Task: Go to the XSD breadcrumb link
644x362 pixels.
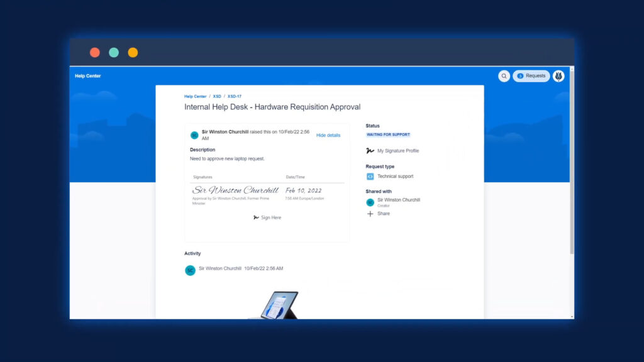Action: (x=217, y=96)
